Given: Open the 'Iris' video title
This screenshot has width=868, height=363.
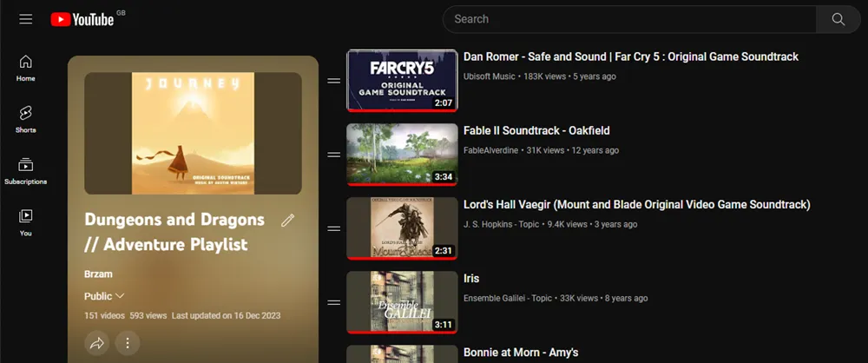Looking at the screenshot, I should (x=471, y=279).
